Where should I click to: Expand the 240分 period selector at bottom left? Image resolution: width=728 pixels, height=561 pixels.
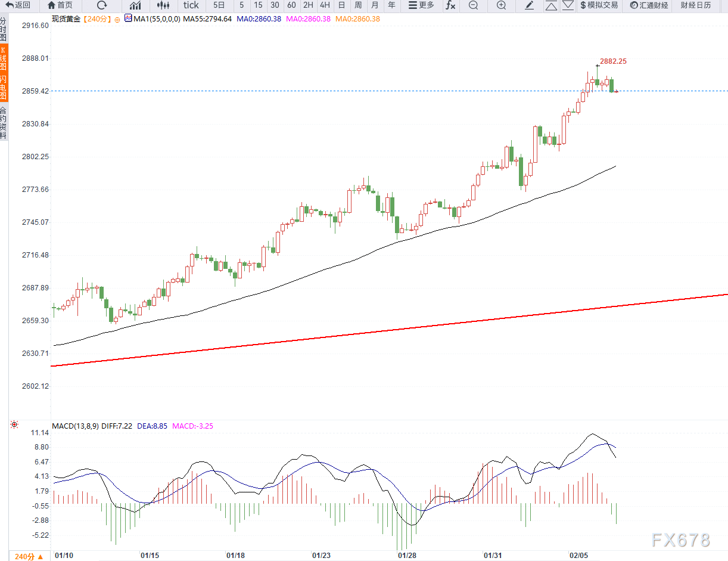29,556
